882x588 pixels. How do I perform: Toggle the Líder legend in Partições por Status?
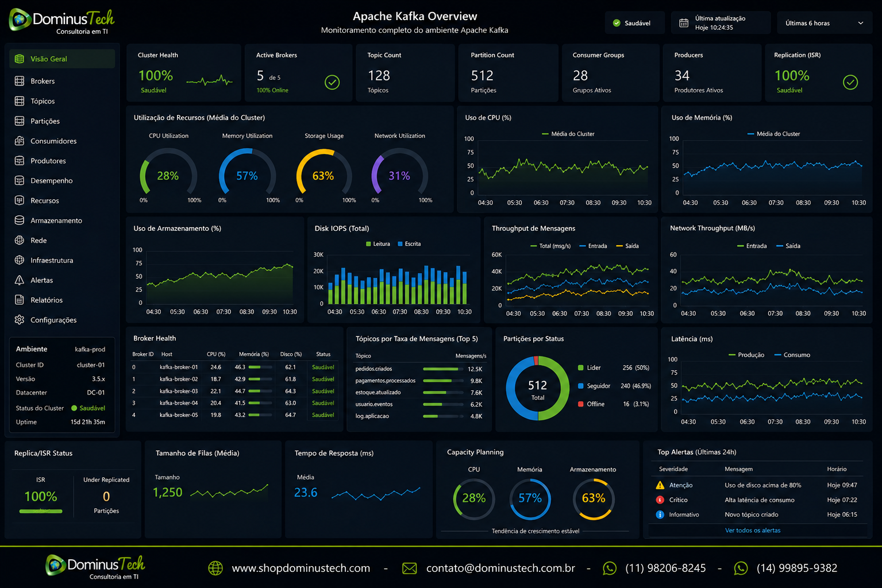pos(590,367)
